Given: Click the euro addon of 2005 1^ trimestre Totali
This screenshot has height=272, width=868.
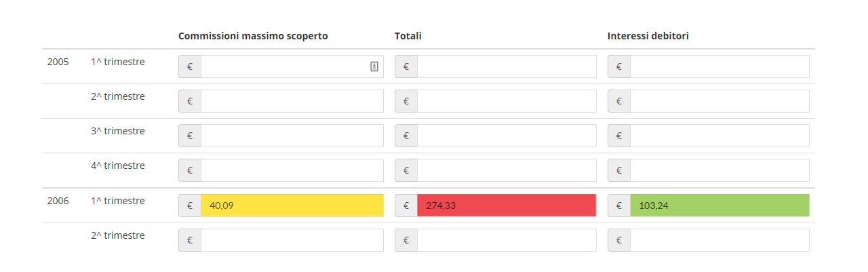Looking at the screenshot, I should tap(406, 66).
